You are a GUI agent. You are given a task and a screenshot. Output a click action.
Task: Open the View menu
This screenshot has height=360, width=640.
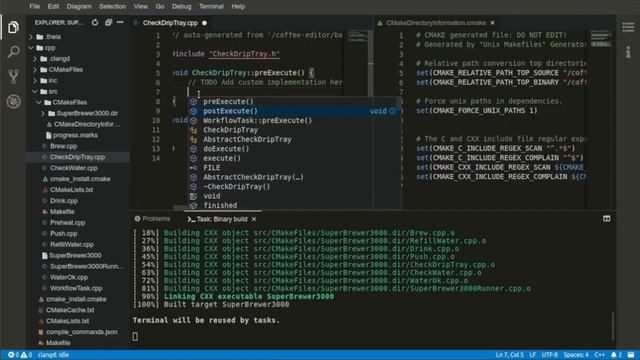click(x=140, y=7)
